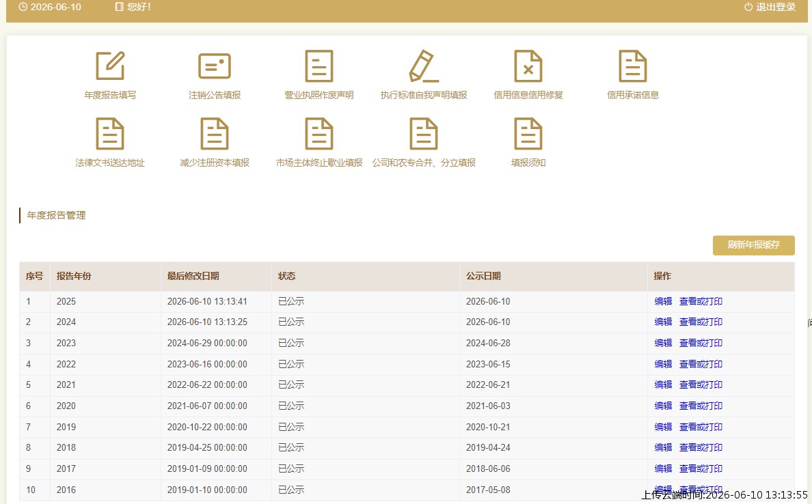View or print the 2018 report
The width and height of the screenshot is (812, 504).
[x=701, y=447]
